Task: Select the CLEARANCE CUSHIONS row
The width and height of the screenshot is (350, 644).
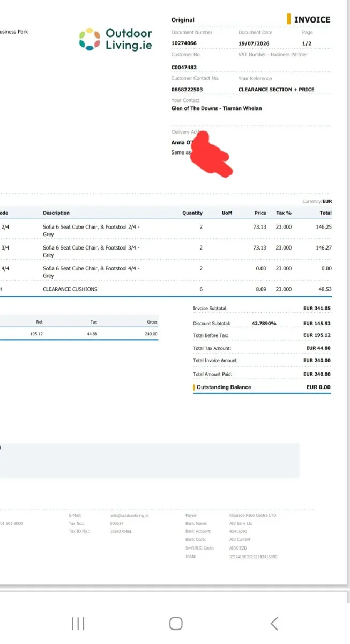Action: click(166, 289)
